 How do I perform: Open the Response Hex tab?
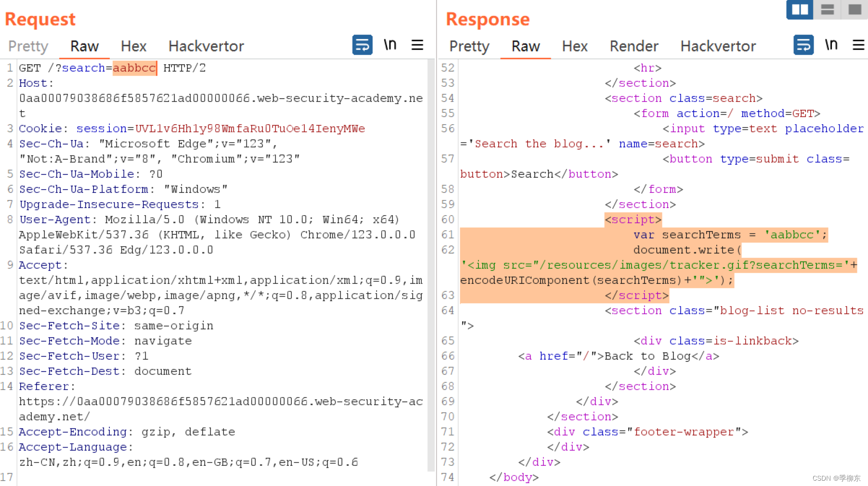(x=575, y=46)
